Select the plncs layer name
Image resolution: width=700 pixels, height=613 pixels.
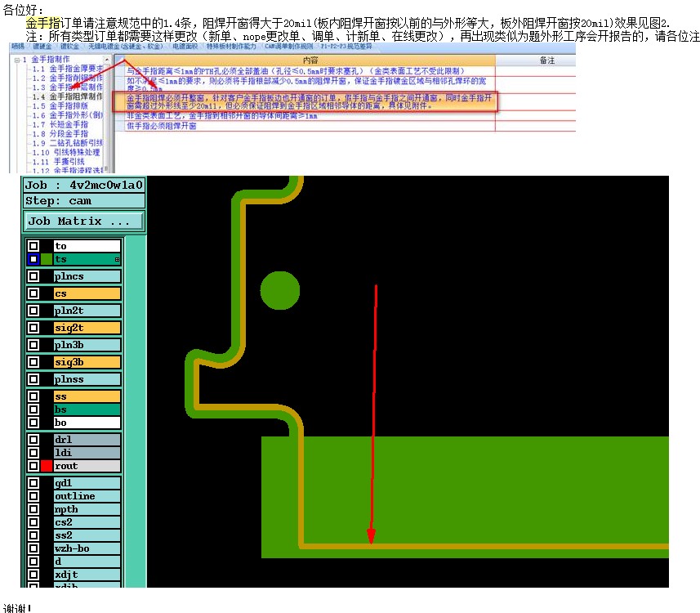tap(87, 276)
